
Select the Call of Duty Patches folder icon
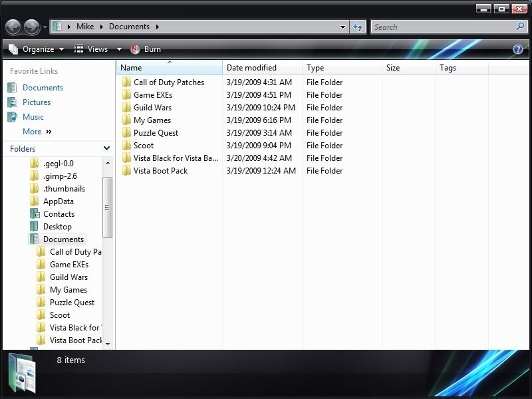[x=126, y=82]
